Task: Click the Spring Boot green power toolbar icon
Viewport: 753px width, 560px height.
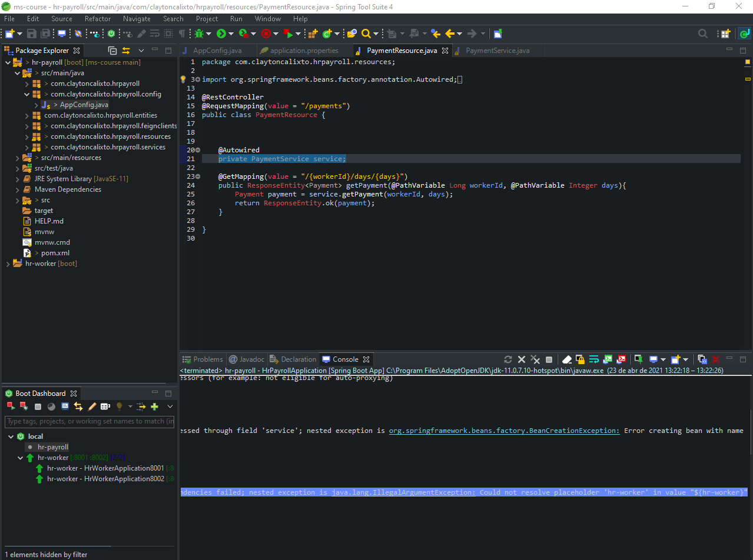Action: point(111,34)
